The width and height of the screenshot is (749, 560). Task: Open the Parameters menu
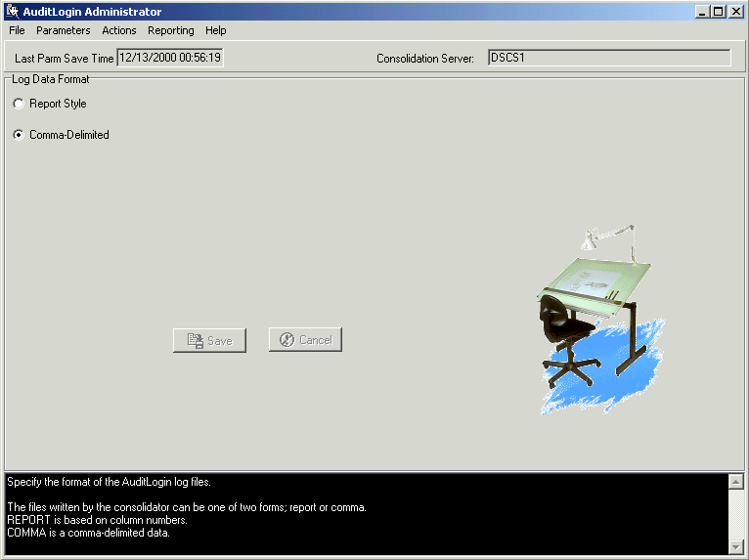click(x=63, y=30)
